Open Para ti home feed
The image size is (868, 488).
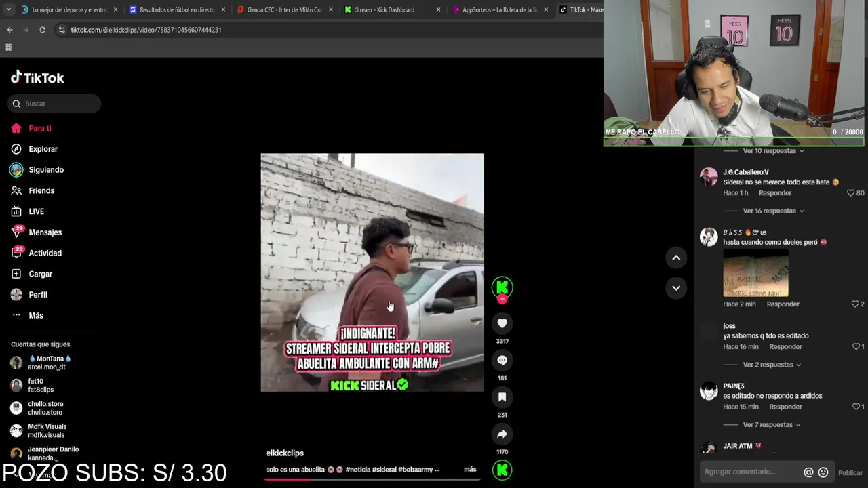pyautogui.click(x=31, y=128)
